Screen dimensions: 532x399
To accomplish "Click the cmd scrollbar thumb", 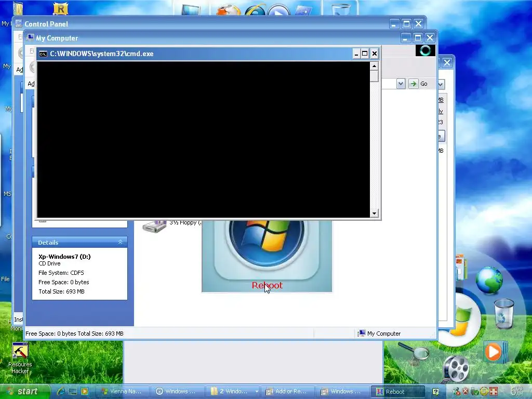I will click(374, 76).
